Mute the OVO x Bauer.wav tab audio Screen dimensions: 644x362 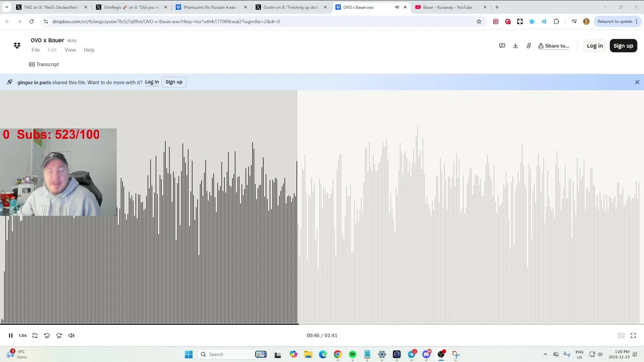click(397, 7)
